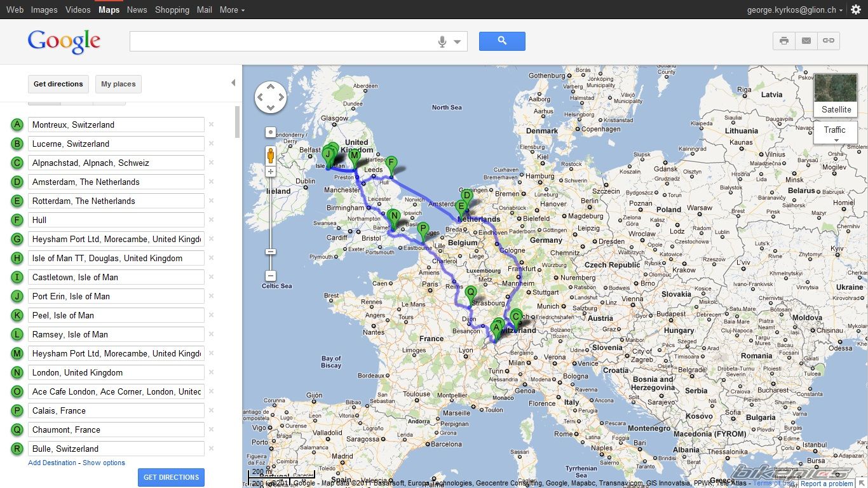The image size is (868, 488).
Task: Remove Montreux, Switzerland destination
Action: (211, 125)
